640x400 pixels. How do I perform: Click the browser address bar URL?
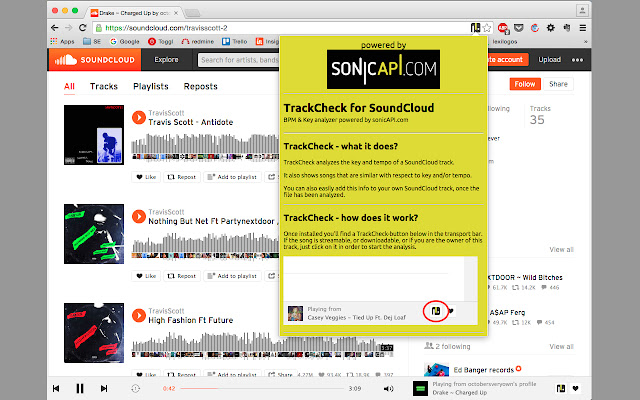click(x=166, y=28)
